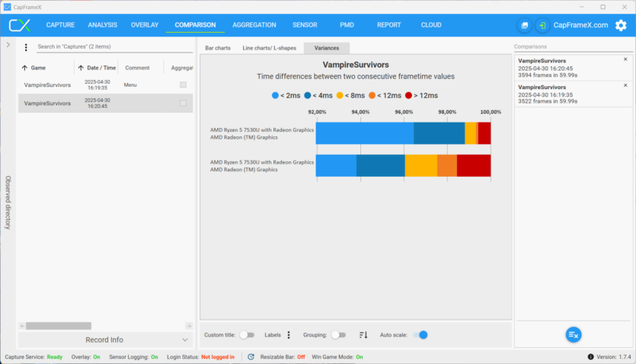Click scrollbar left arrow in captures list
Viewport: 636px width, 364px height.
(22, 326)
